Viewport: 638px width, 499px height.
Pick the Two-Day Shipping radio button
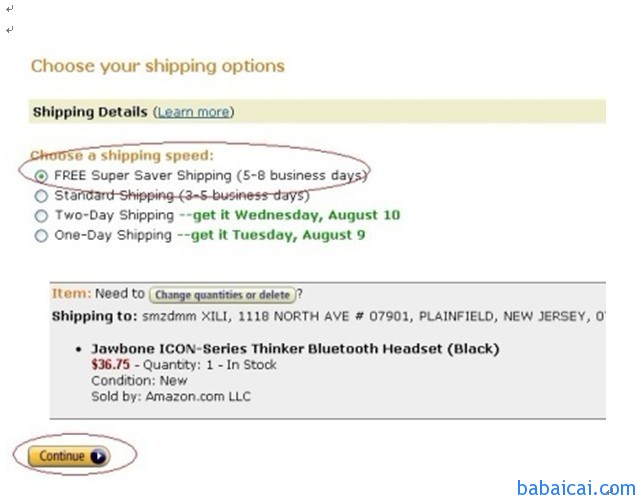41,215
